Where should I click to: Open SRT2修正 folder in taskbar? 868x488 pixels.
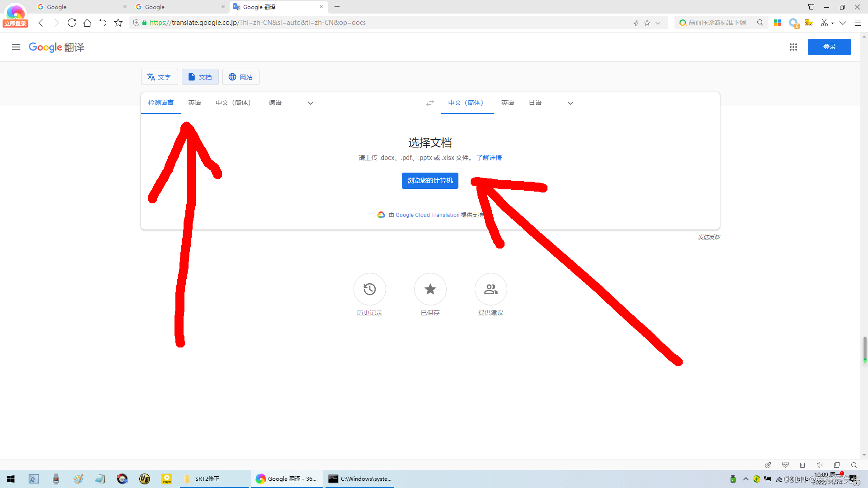tap(207, 479)
